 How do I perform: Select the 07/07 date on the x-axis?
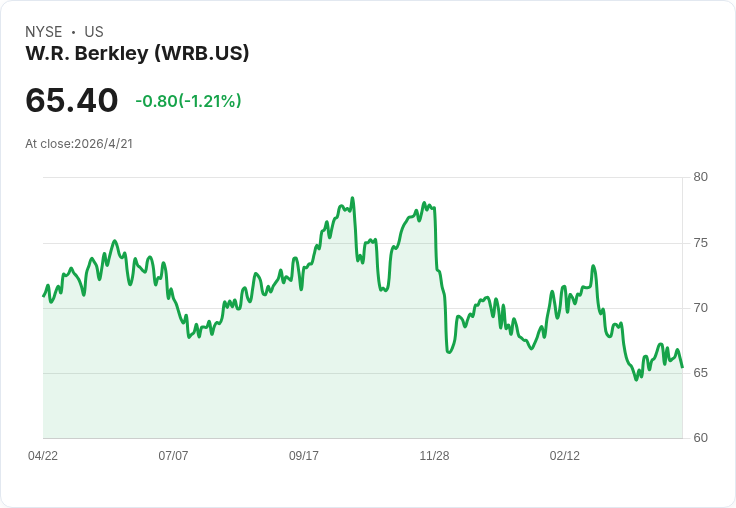pos(173,456)
